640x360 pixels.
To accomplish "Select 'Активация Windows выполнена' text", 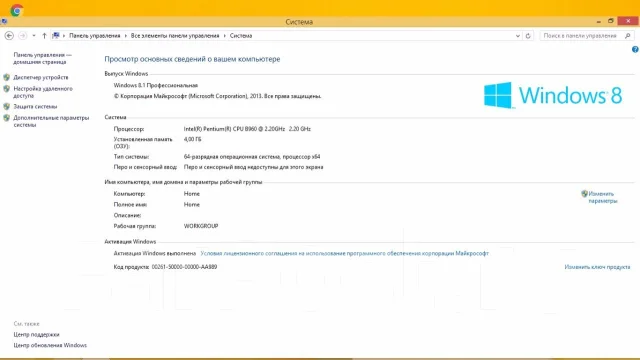I will point(155,253).
